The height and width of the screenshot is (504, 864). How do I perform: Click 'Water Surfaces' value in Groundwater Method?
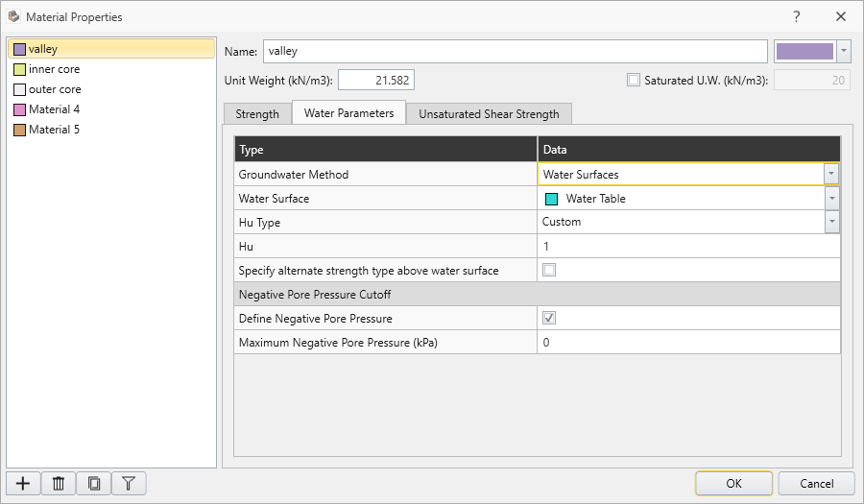click(581, 175)
